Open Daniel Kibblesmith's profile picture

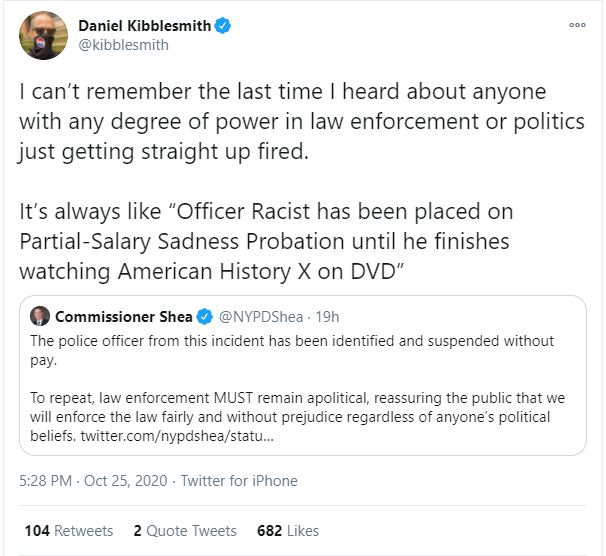click(40, 36)
